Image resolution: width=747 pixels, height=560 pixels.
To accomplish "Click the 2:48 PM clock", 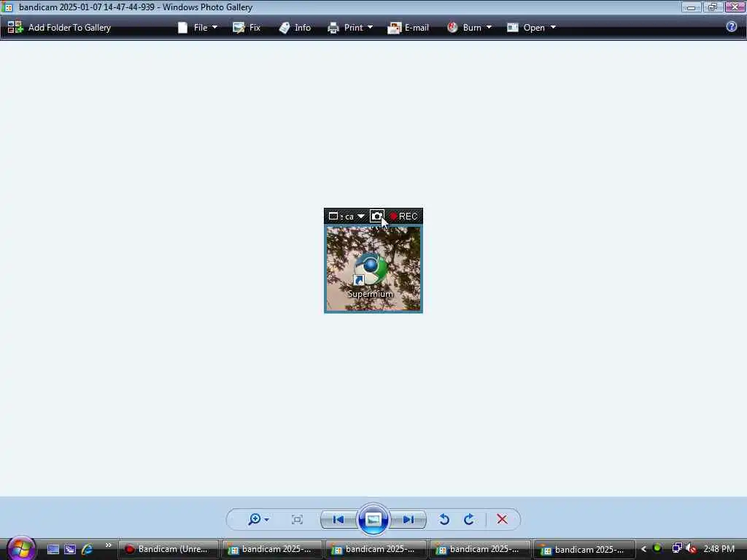I will click(x=719, y=549).
